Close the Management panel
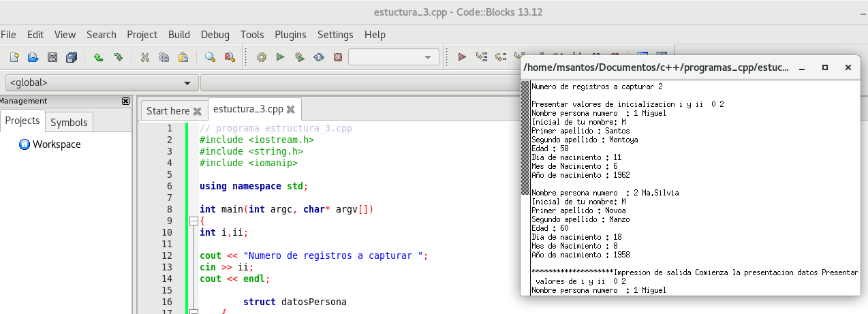This screenshot has width=868, height=314. 125,101
